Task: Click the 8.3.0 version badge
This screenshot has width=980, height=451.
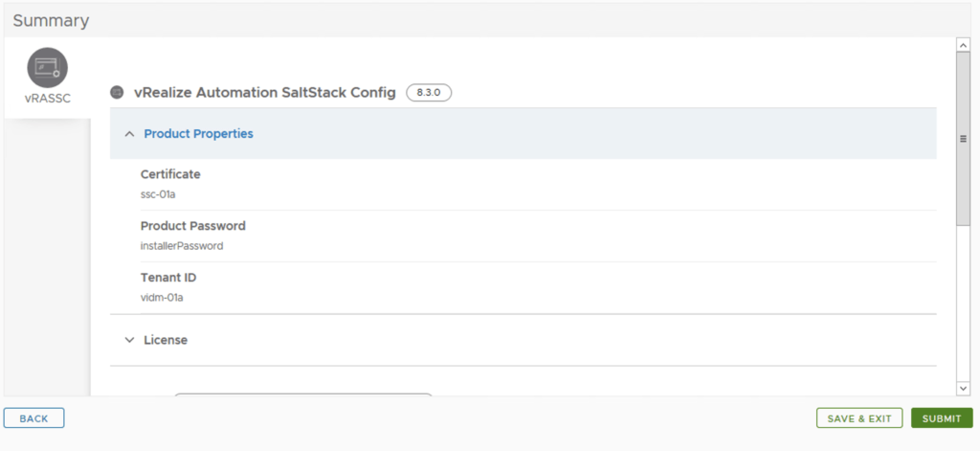Action: click(429, 93)
